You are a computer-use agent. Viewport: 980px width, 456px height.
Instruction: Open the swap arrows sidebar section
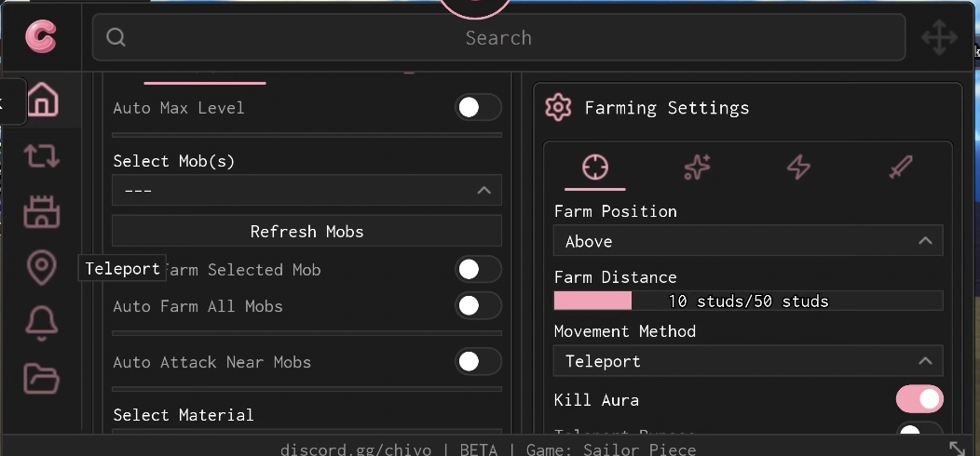pyautogui.click(x=41, y=155)
